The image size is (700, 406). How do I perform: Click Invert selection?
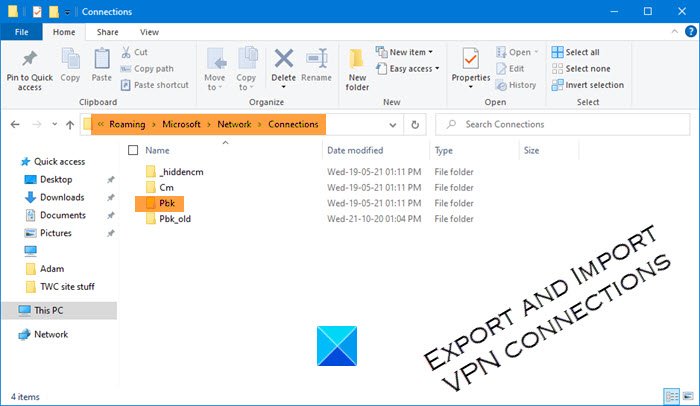pyautogui.click(x=588, y=85)
